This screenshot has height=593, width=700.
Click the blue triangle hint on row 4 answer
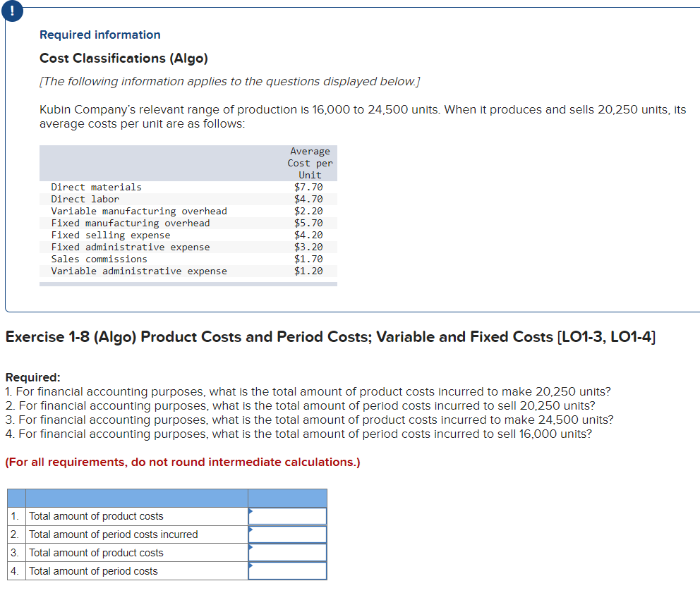click(251, 567)
